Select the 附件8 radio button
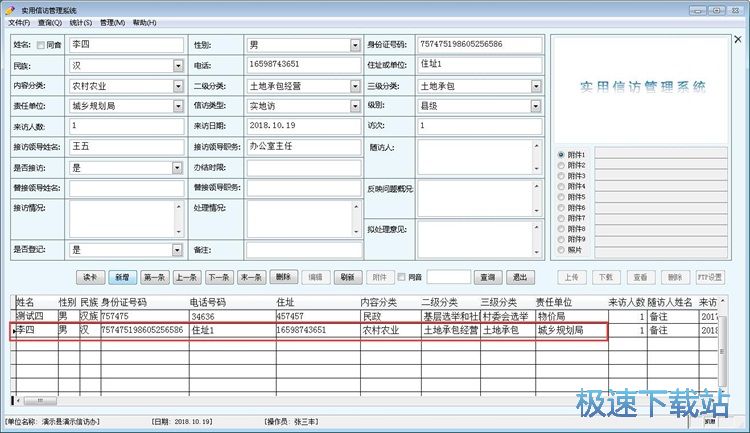The image size is (750, 433). click(561, 229)
